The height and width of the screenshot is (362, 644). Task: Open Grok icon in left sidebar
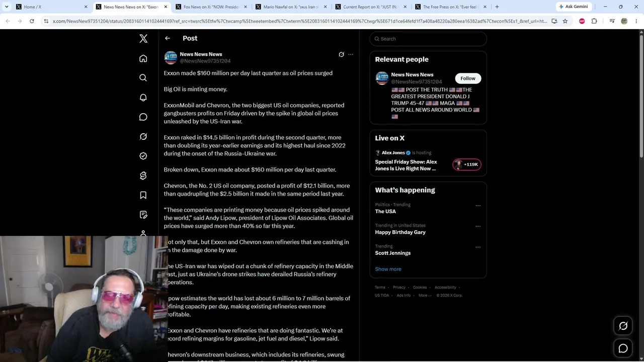143,137
